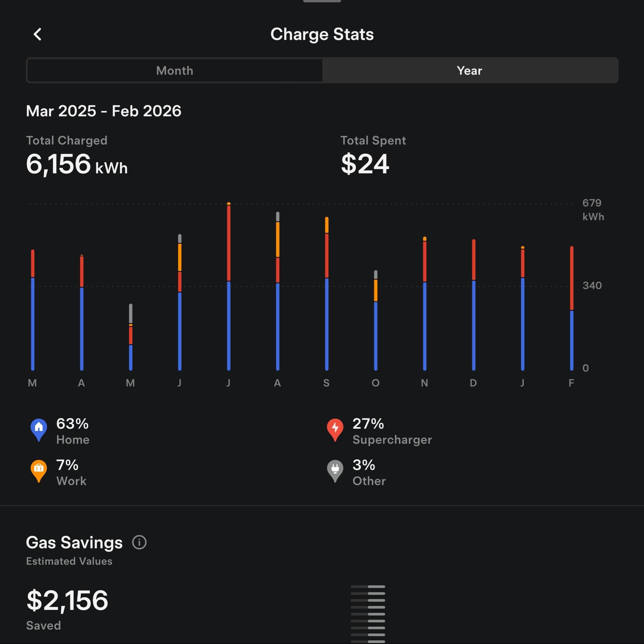Go back using the left chevron
This screenshot has height=644, width=644.
tap(38, 34)
